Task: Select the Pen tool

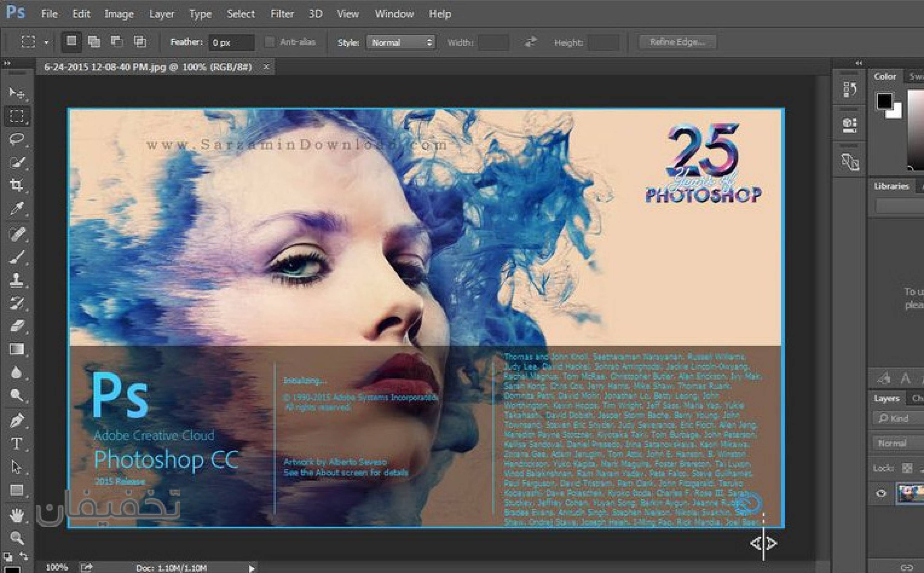Action: tap(16, 420)
